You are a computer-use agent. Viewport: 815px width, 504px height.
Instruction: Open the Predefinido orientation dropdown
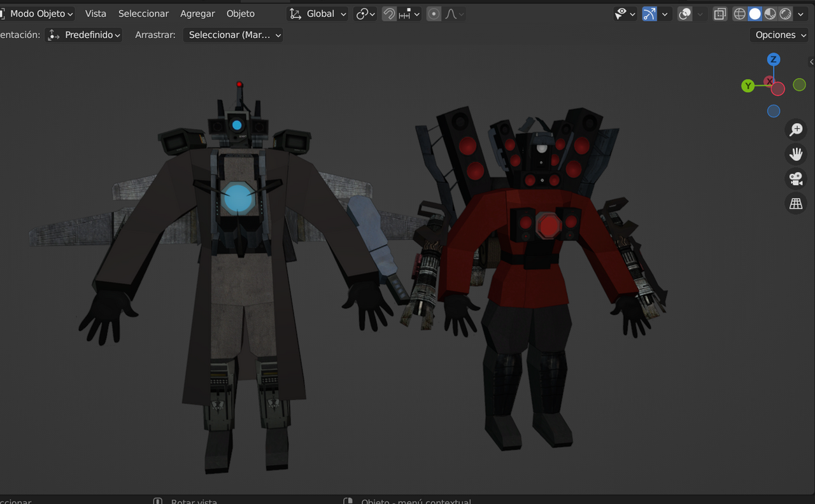85,35
